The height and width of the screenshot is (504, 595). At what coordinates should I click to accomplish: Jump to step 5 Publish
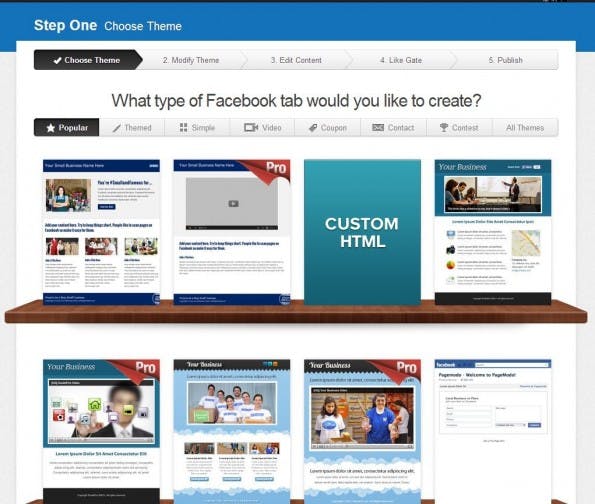click(506, 60)
